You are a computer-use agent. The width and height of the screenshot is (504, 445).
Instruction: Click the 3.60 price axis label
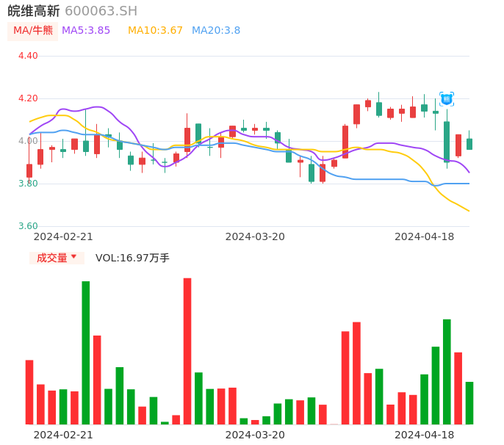click(28, 226)
